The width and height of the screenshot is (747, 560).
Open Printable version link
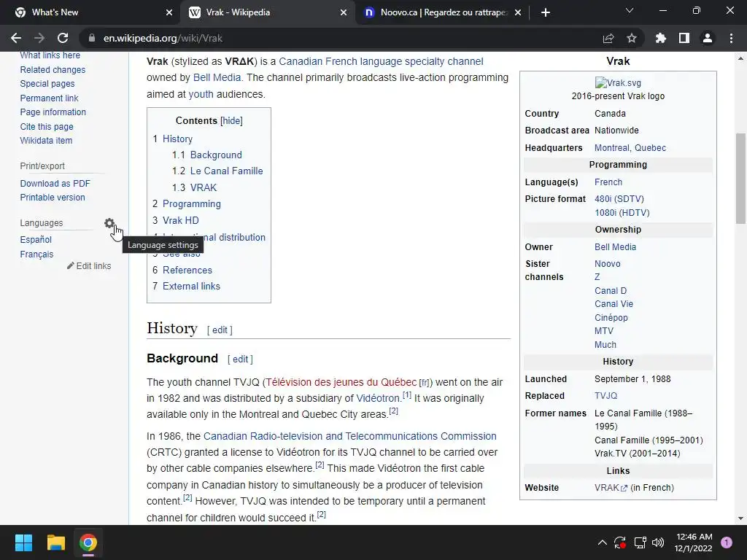click(53, 197)
